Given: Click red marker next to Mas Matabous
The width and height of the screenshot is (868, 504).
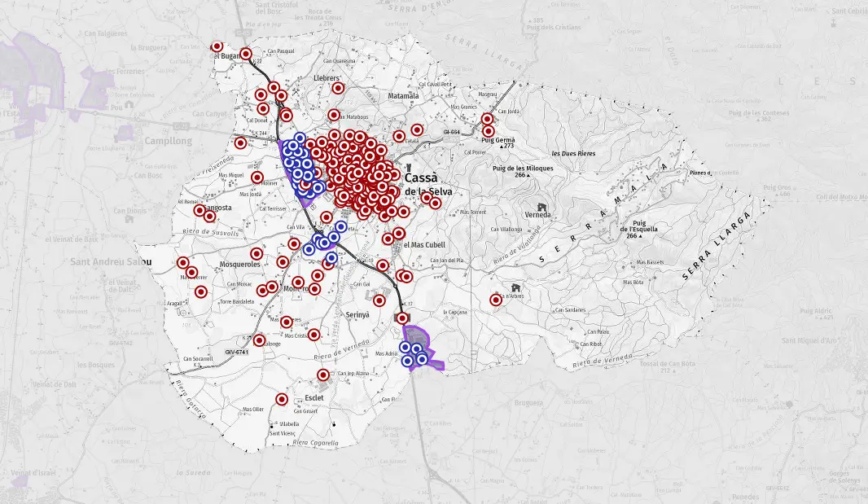Looking at the screenshot, I should pos(335,115).
